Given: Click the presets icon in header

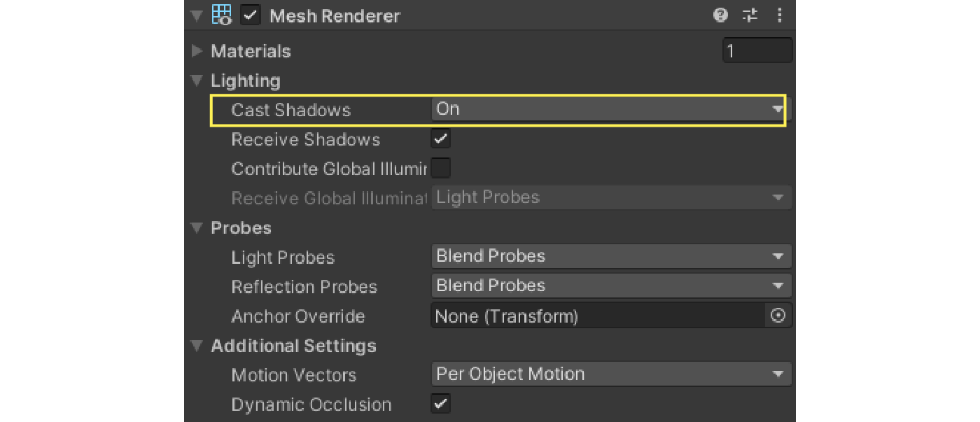Looking at the screenshot, I should (x=750, y=15).
